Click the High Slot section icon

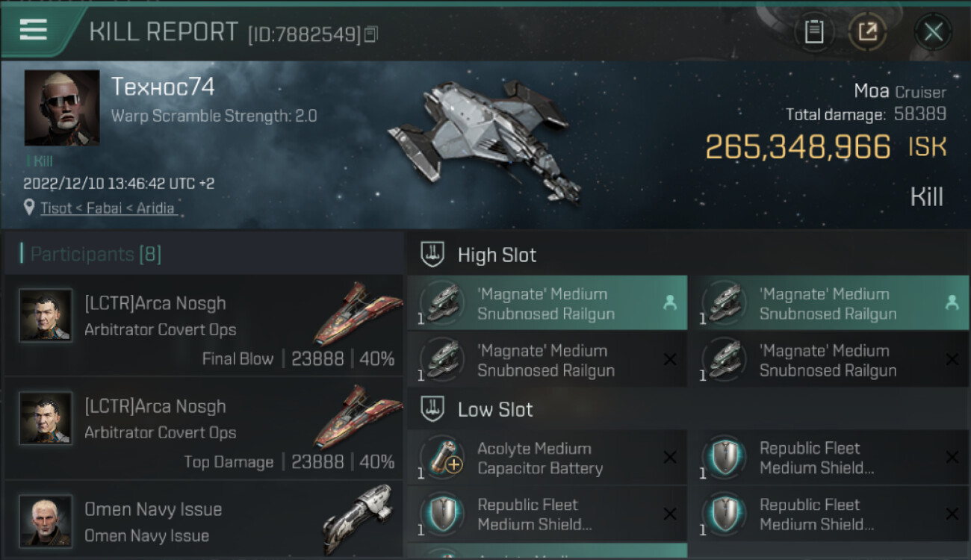pos(433,255)
